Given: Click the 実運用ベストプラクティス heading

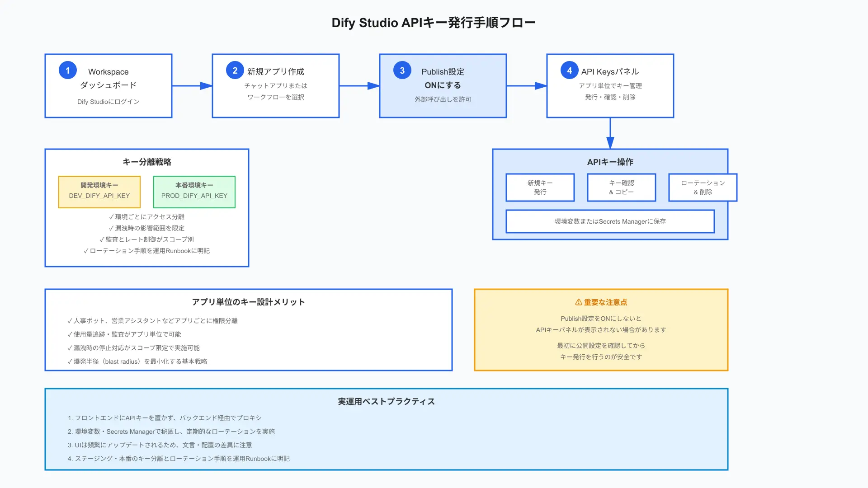Looking at the screenshot, I should pyautogui.click(x=387, y=401).
